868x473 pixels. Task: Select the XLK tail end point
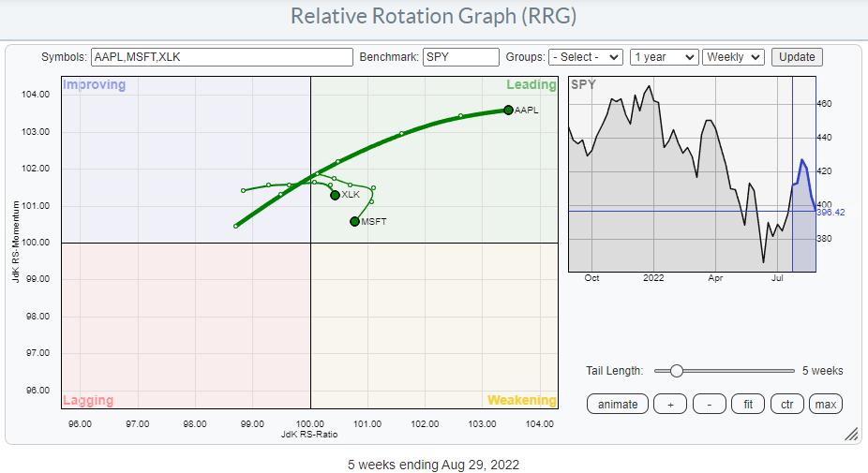coord(335,195)
